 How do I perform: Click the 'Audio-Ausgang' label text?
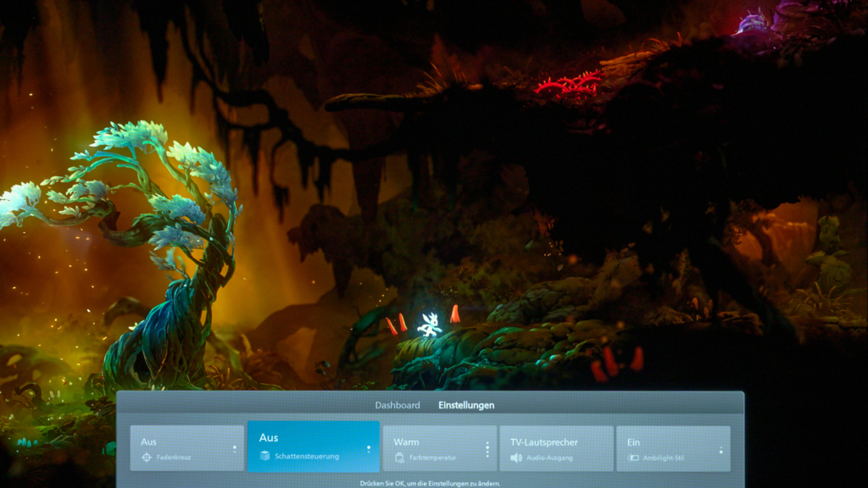(x=549, y=457)
